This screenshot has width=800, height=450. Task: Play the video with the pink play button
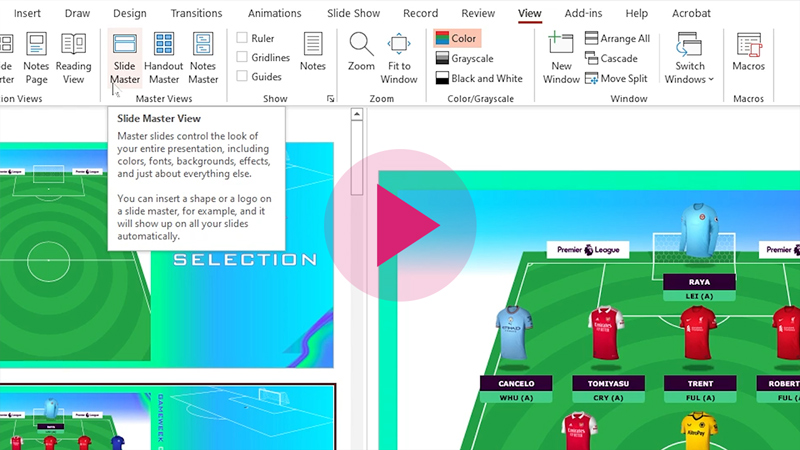click(404, 225)
